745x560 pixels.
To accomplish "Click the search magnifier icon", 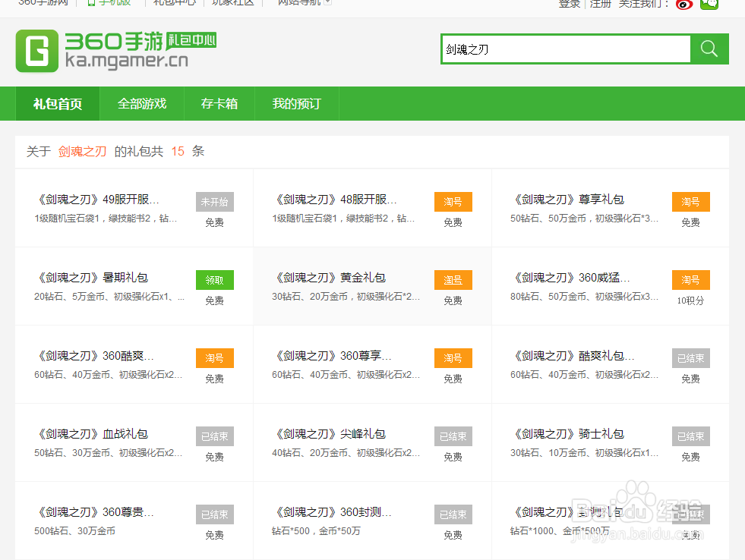I will pos(709,49).
